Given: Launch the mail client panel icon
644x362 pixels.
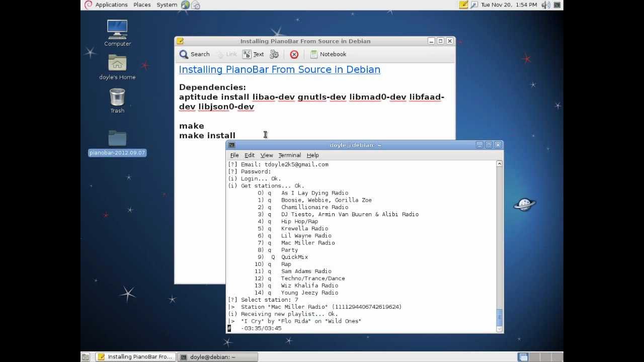Looking at the screenshot, I should (x=196, y=5).
